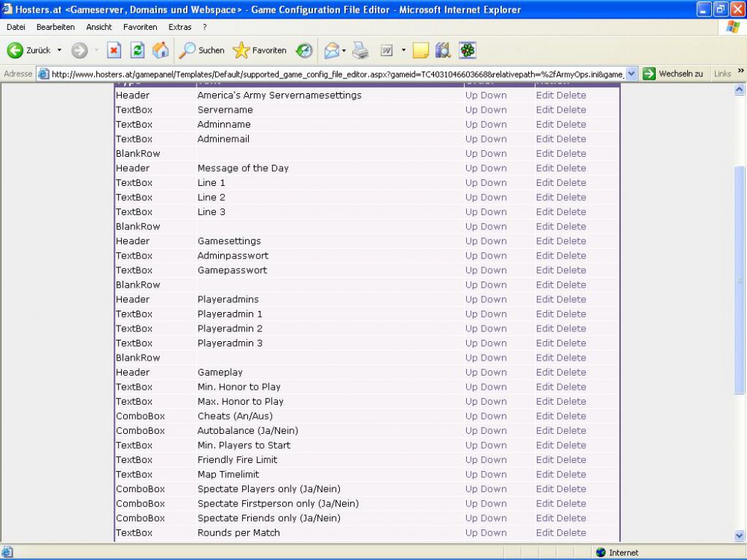The width and height of the screenshot is (747, 560).
Task: Open the Mail envelope toolbar icon
Action: (331, 50)
